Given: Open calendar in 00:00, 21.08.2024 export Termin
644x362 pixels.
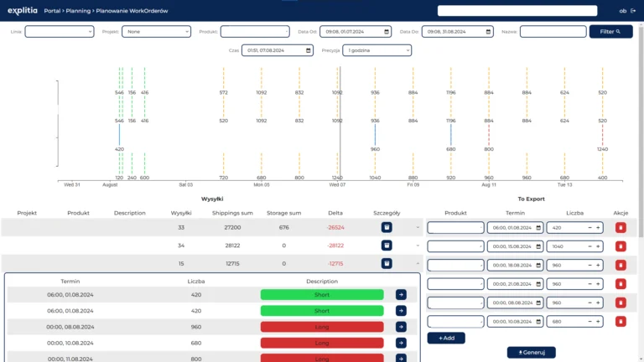Looking at the screenshot, I should click(538, 284).
